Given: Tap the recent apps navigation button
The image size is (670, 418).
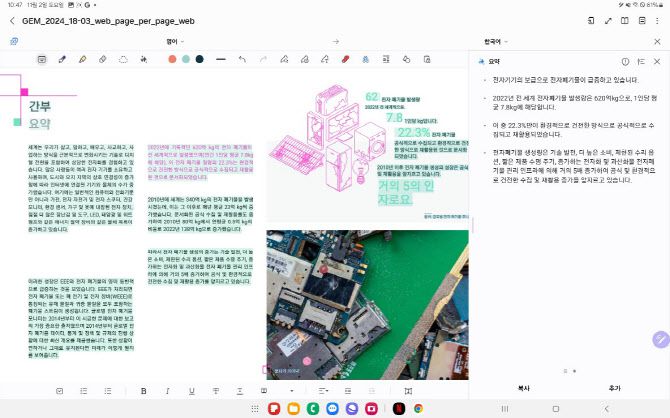Looking at the screenshot, I should pos(505,409).
